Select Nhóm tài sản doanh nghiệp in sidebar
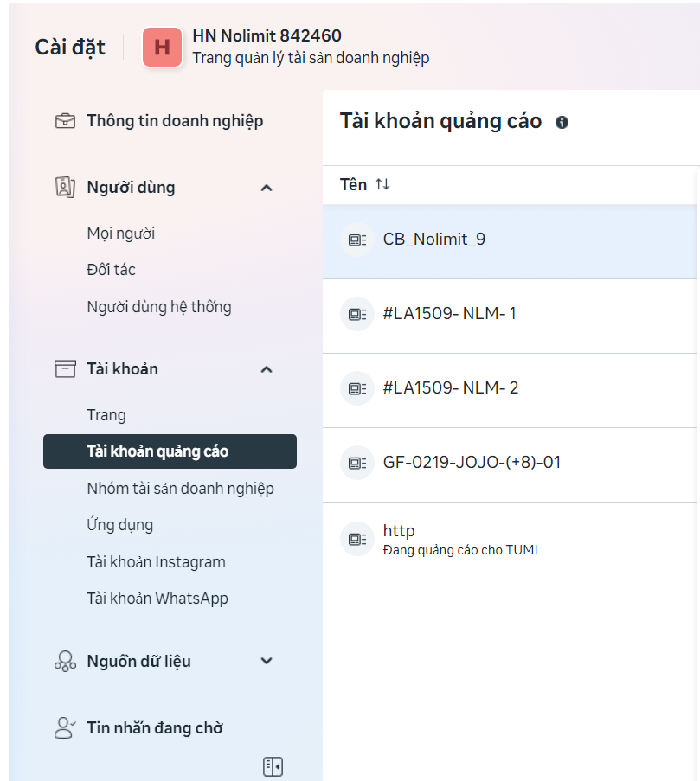 [180, 489]
